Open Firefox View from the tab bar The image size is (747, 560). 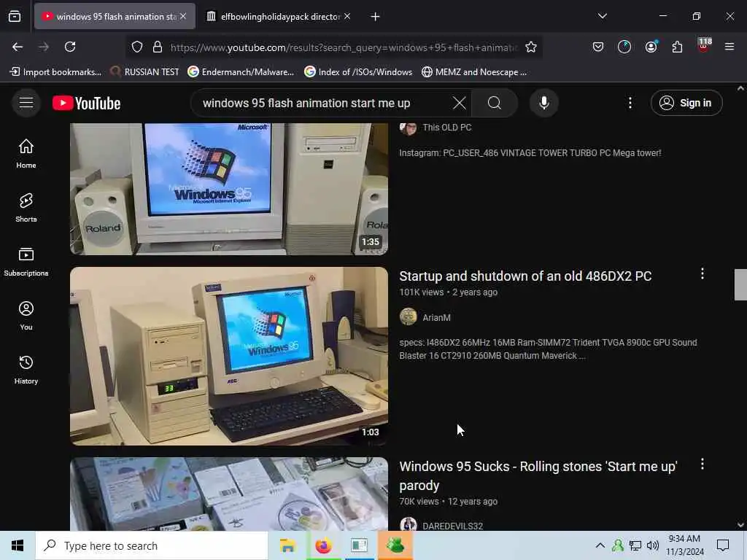coord(15,17)
